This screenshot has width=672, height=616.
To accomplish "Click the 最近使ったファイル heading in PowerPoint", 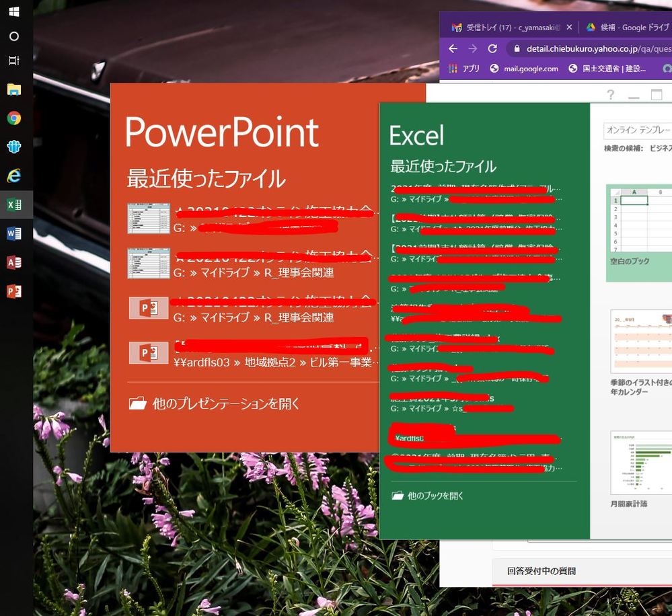I will [206, 178].
